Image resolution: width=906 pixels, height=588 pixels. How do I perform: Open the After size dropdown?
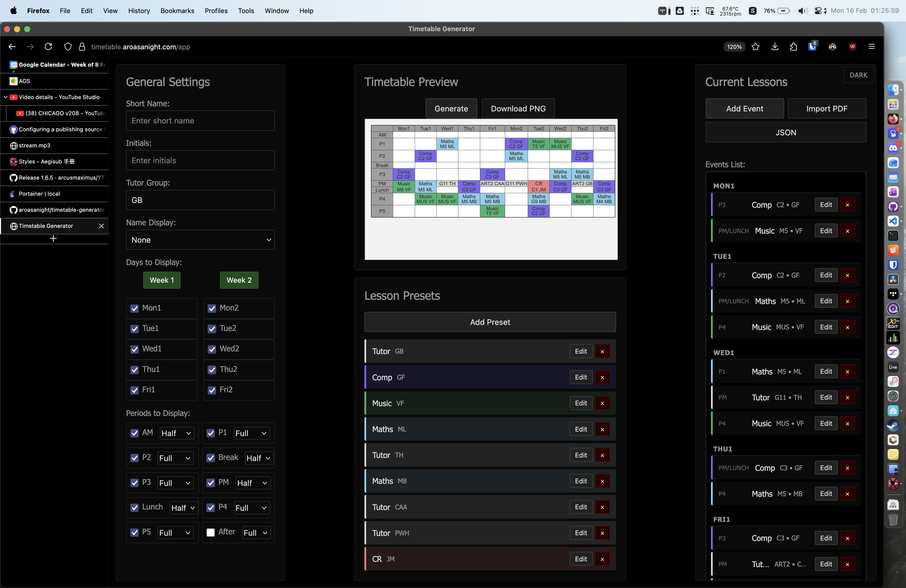256,532
